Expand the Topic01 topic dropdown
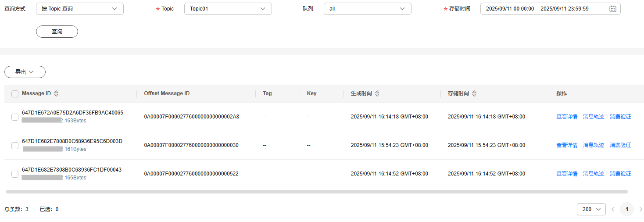The width and height of the screenshot is (644, 222). pos(228,9)
